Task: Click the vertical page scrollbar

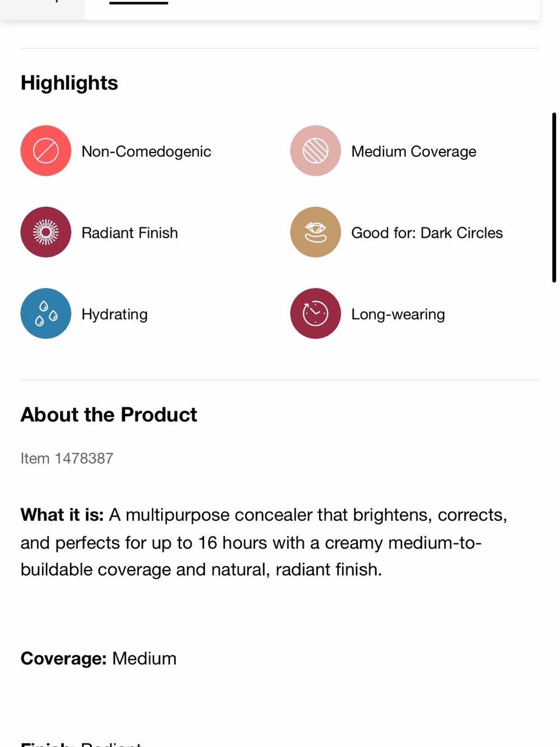Action: point(554,197)
